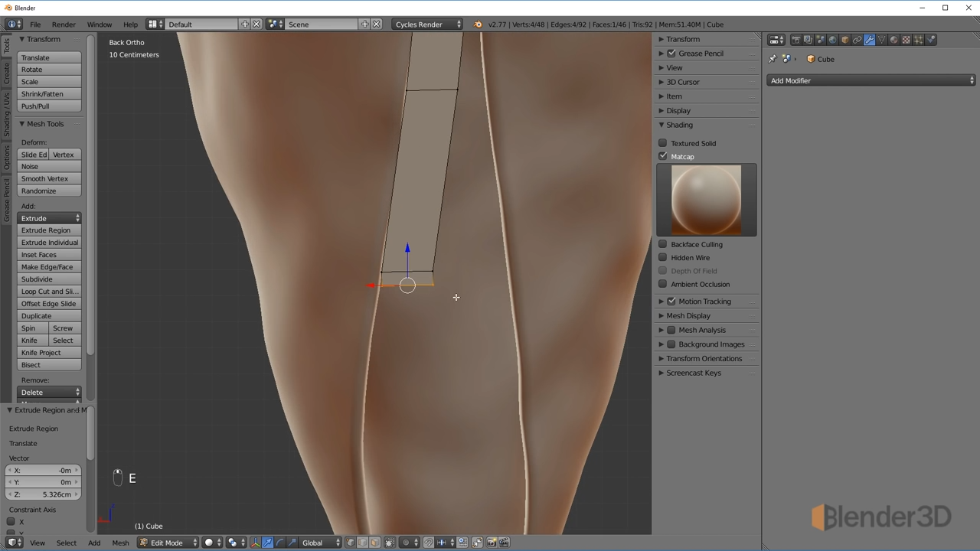Toggle Limit Selection to Visible icon
This screenshot has width=980, height=551.
click(x=389, y=543)
